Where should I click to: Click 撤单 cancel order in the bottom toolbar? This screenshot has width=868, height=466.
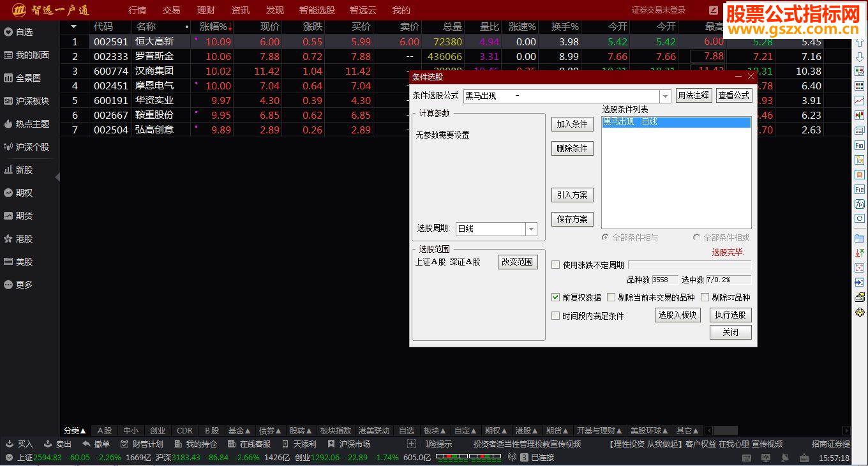pyautogui.click(x=96, y=444)
